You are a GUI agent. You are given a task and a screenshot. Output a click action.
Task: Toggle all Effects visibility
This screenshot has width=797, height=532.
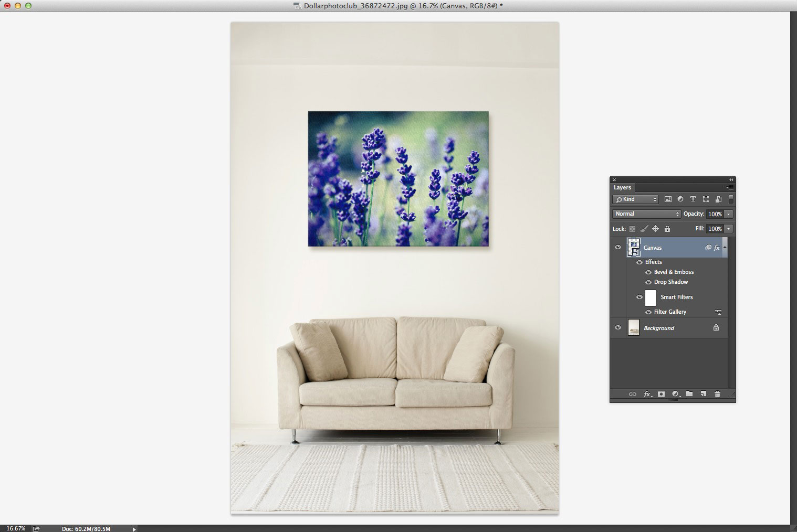pyautogui.click(x=639, y=262)
